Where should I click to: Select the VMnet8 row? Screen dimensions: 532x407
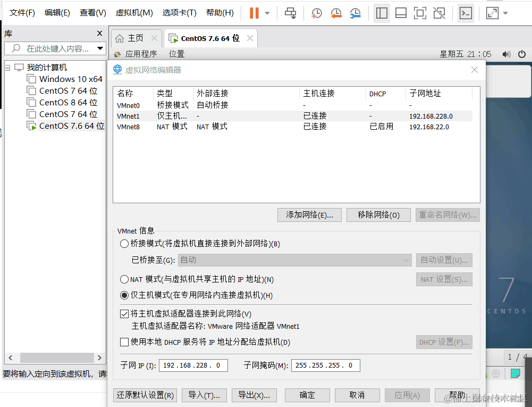294,127
